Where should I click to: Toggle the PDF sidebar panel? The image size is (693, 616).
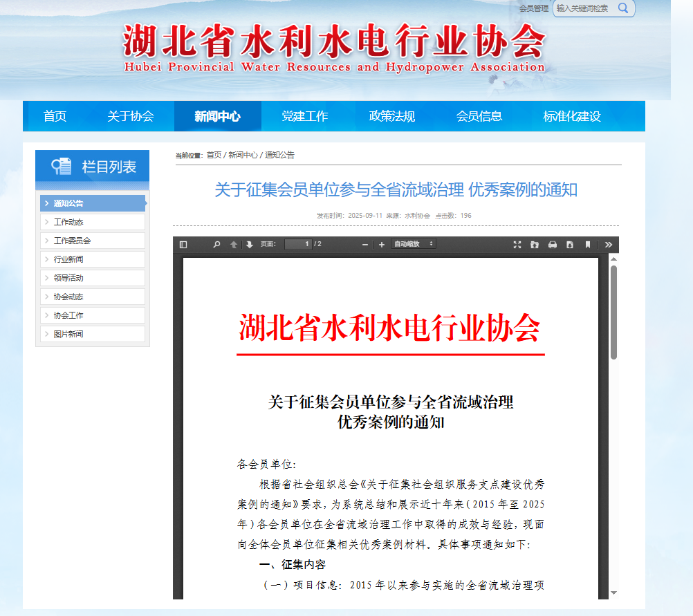183,244
